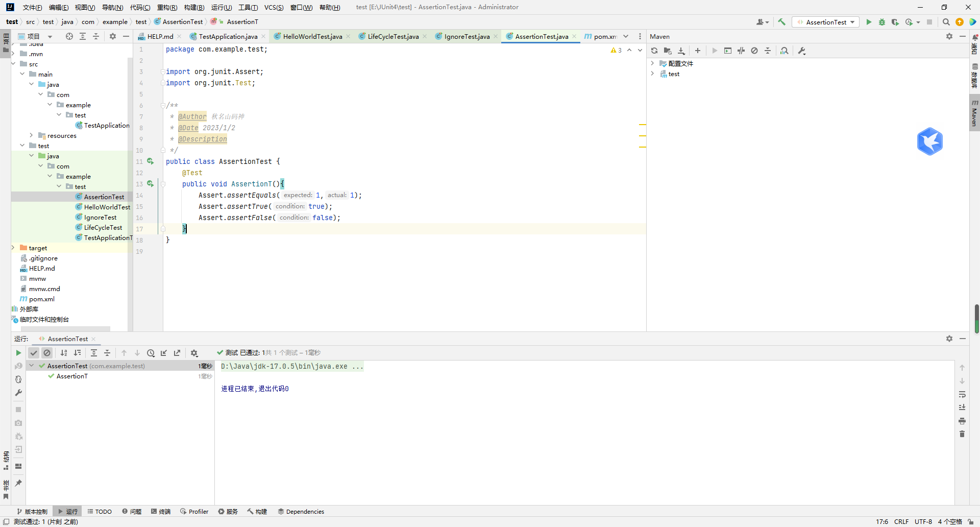Open the Profiler tool window

tap(194, 511)
